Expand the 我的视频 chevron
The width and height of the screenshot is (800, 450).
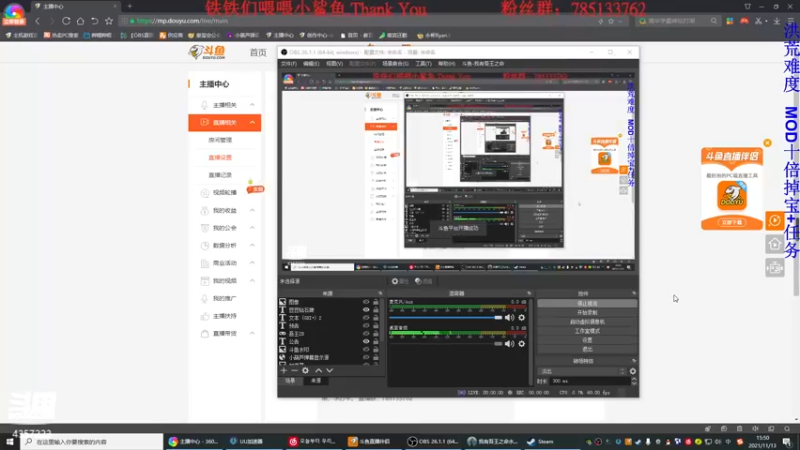point(252,281)
